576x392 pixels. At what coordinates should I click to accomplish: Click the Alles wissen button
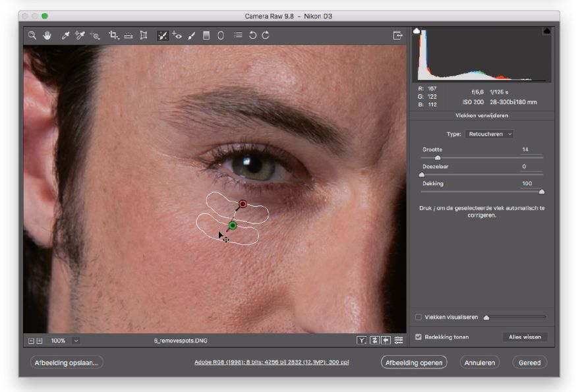[x=525, y=337]
